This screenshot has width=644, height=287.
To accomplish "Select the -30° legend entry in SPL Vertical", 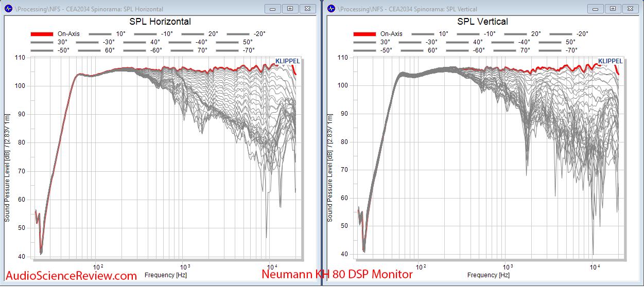I will (x=419, y=42).
